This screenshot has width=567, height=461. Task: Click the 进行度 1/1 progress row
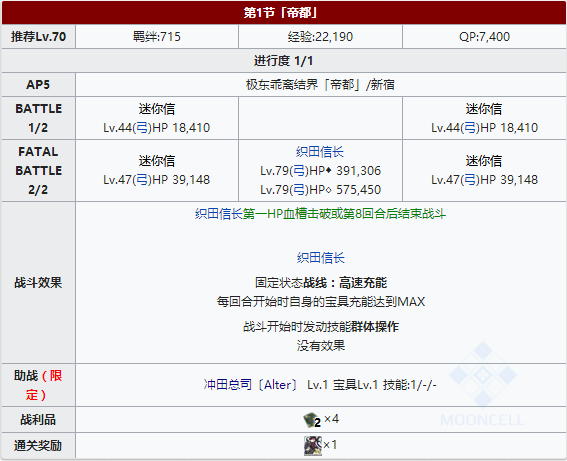coord(284,60)
